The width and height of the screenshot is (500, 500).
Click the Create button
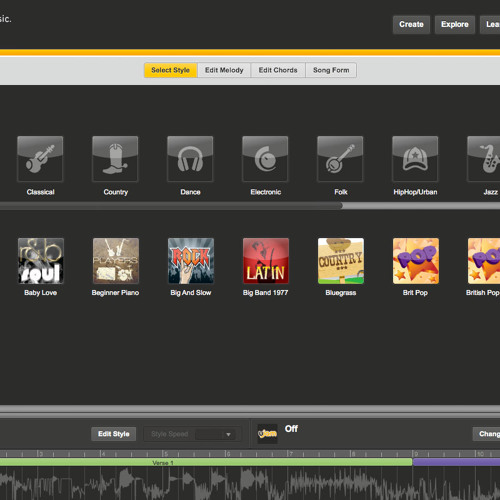coord(411,24)
